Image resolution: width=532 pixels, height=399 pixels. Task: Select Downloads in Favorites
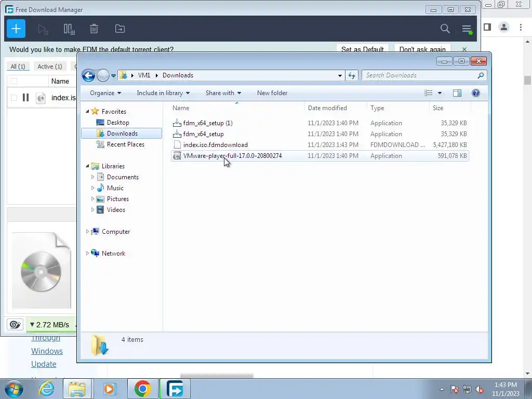coord(122,134)
